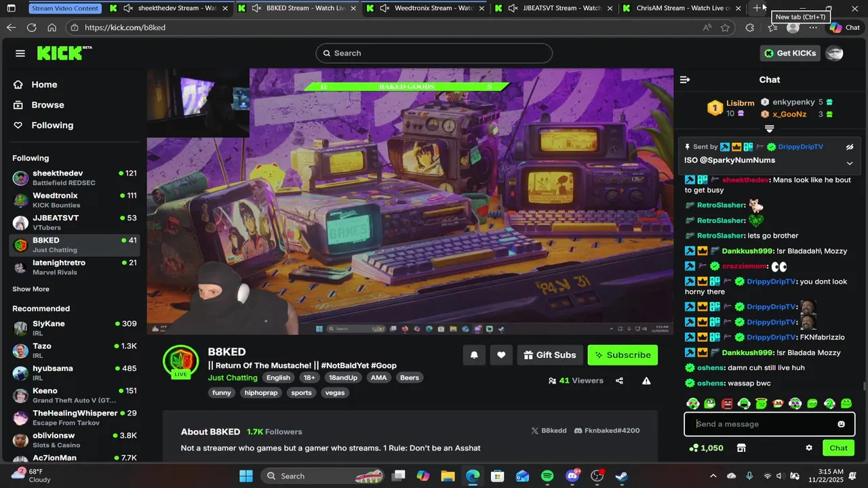Open the emoji picker in chat input

coord(841,424)
